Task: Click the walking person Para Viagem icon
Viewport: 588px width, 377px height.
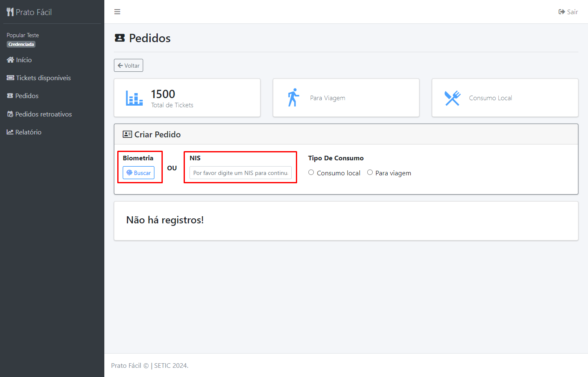Action: [x=293, y=98]
